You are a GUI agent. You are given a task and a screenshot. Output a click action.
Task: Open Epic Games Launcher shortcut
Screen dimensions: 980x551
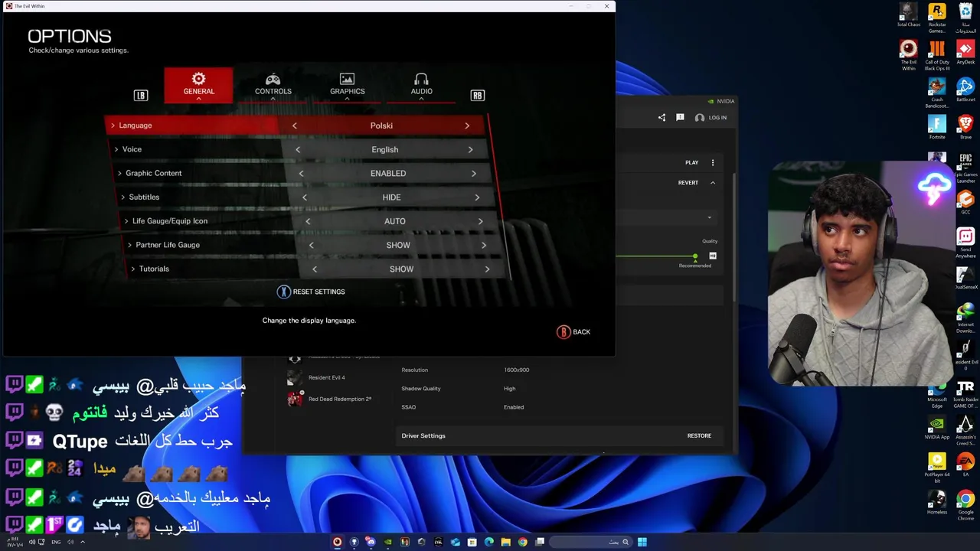point(965,168)
